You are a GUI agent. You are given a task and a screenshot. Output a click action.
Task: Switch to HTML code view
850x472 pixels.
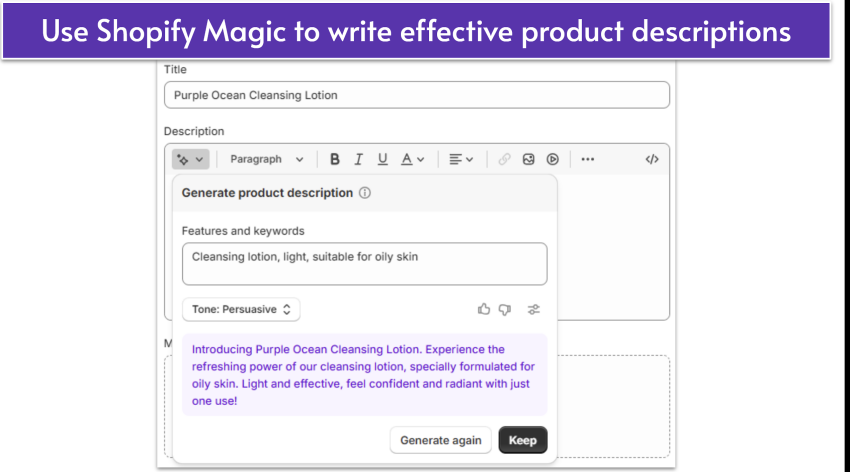(x=652, y=159)
